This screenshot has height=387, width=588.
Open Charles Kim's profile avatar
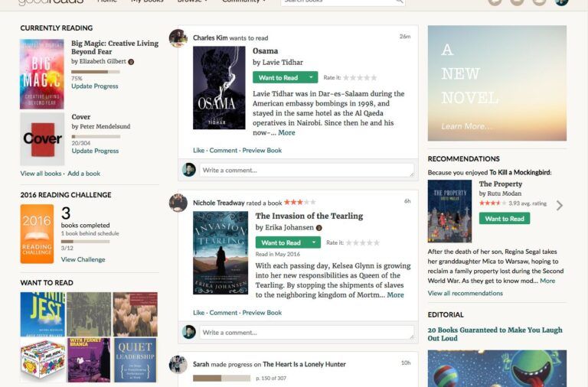[178, 38]
